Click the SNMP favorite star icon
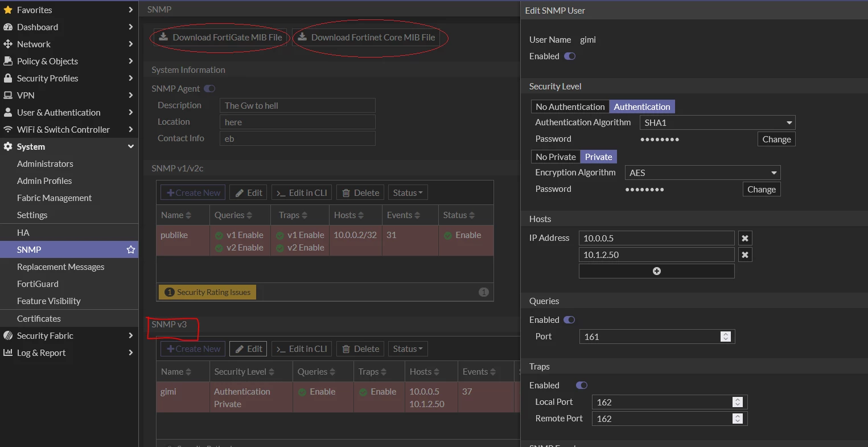 click(x=131, y=249)
